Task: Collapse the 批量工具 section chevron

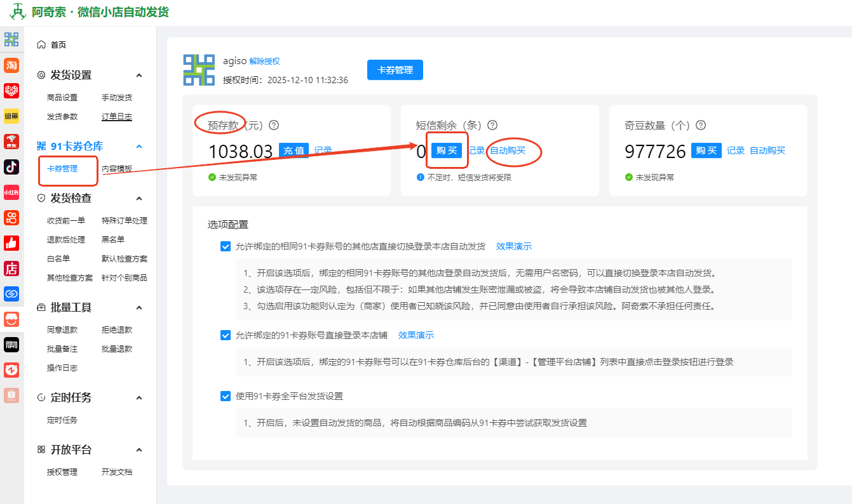Action: point(139,308)
